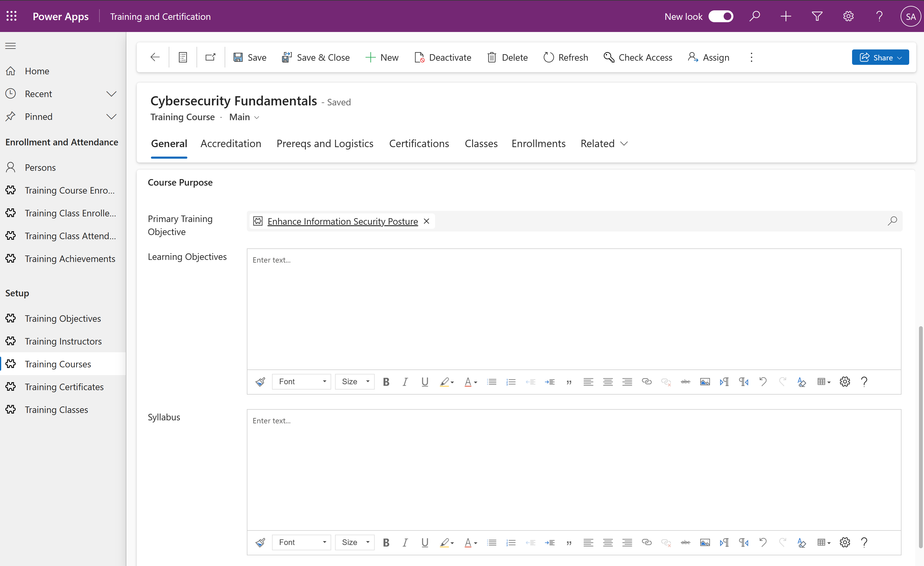Go back using the arrow button
The image size is (924, 566).
[x=155, y=57]
